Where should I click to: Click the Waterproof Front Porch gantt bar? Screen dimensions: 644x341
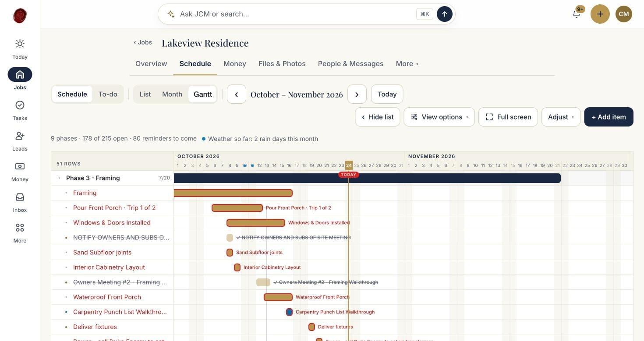[278, 297]
